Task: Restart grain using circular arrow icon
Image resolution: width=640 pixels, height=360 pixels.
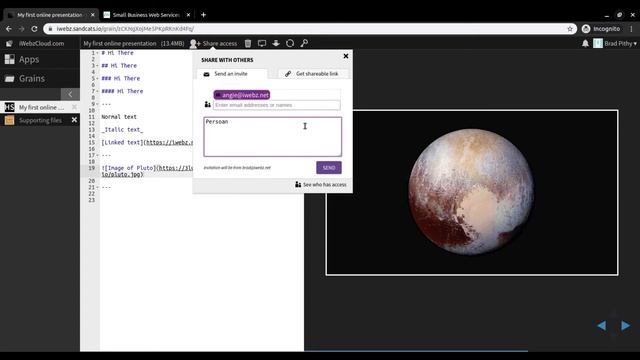Action: tap(290, 43)
